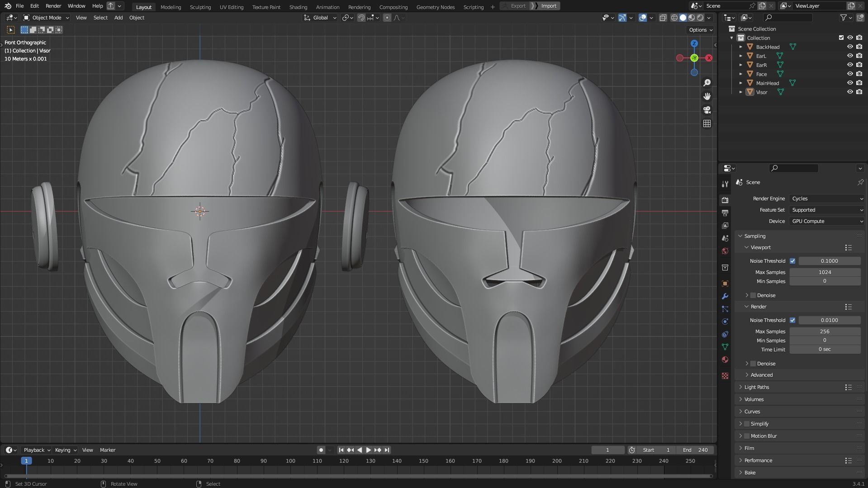The width and height of the screenshot is (868, 488).
Task: Open the Object properties tab icon
Action: click(725, 284)
